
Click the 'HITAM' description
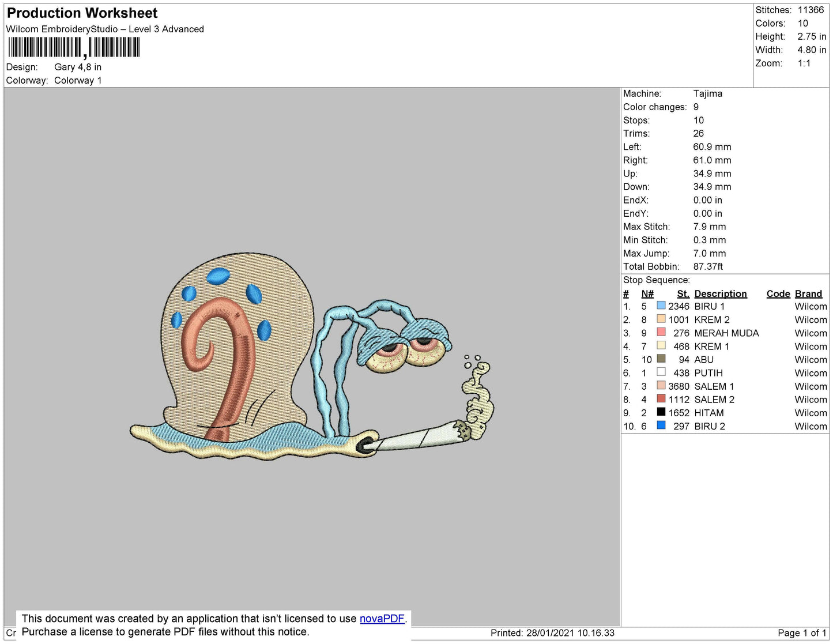(709, 413)
